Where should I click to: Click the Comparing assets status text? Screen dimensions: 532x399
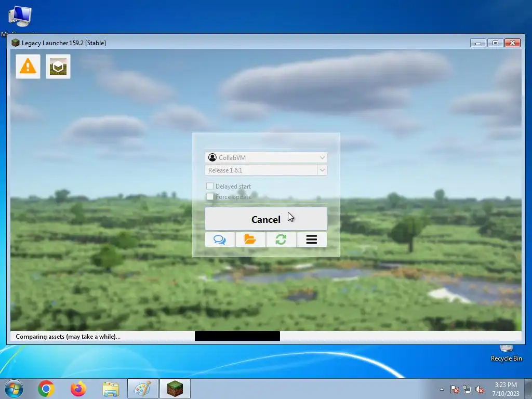click(68, 337)
